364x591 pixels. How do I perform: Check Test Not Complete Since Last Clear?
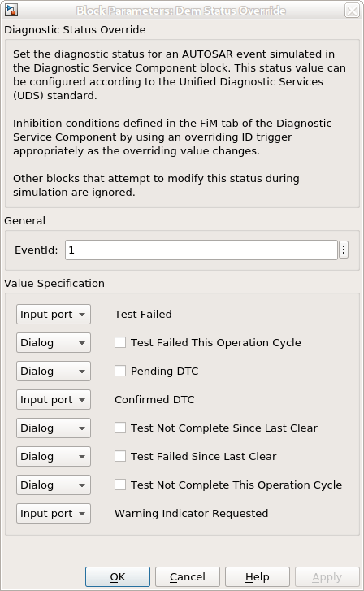120,428
